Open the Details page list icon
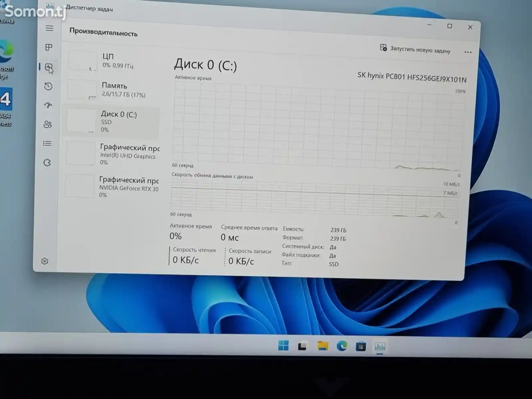Image resolution: width=532 pixels, height=399 pixels. (x=47, y=143)
